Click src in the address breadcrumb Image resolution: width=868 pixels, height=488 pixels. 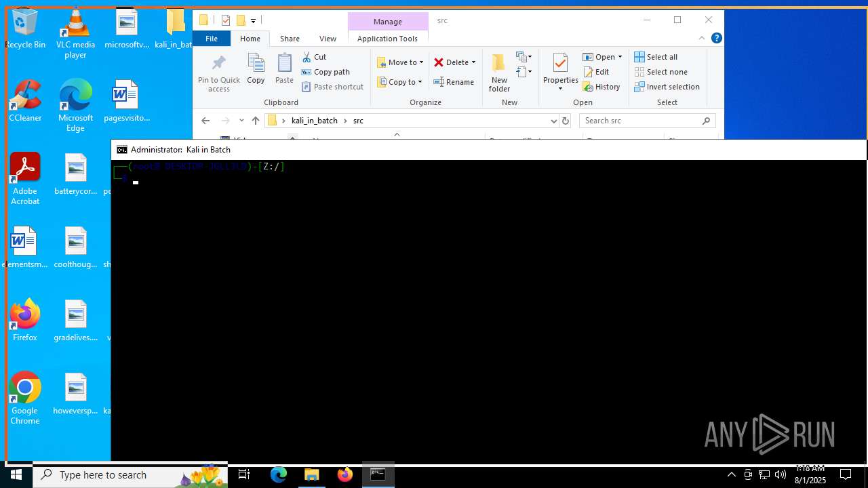click(x=358, y=121)
